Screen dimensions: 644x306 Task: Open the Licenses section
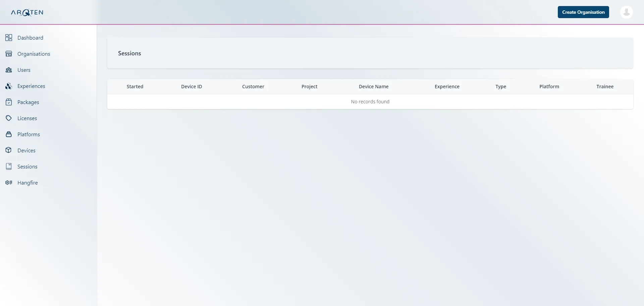click(27, 118)
